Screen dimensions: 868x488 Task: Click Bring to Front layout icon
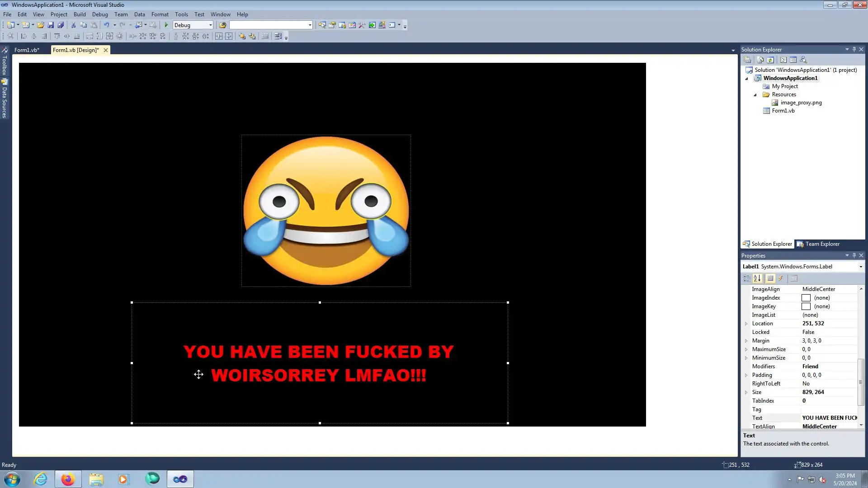pos(242,36)
